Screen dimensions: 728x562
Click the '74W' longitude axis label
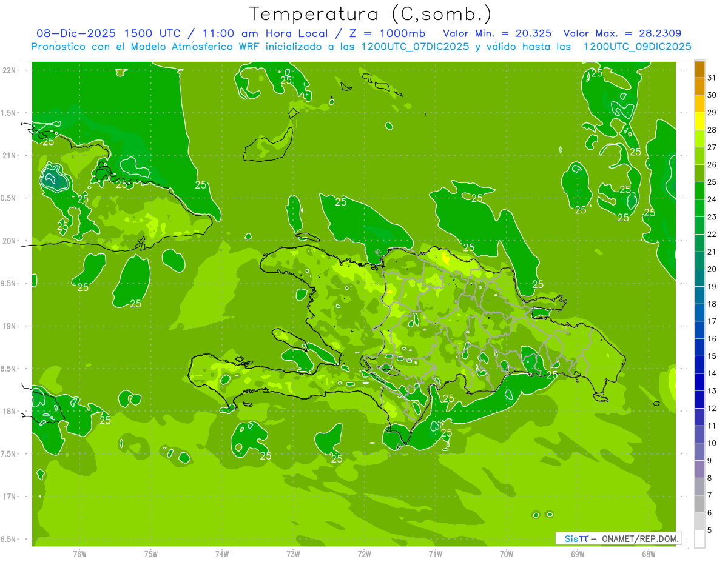tap(222, 554)
